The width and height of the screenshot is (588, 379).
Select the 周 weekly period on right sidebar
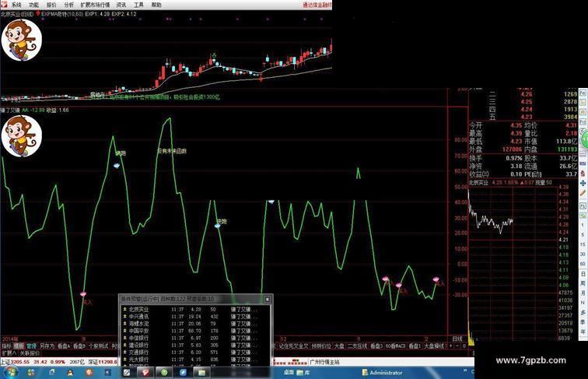click(x=583, y=283)
